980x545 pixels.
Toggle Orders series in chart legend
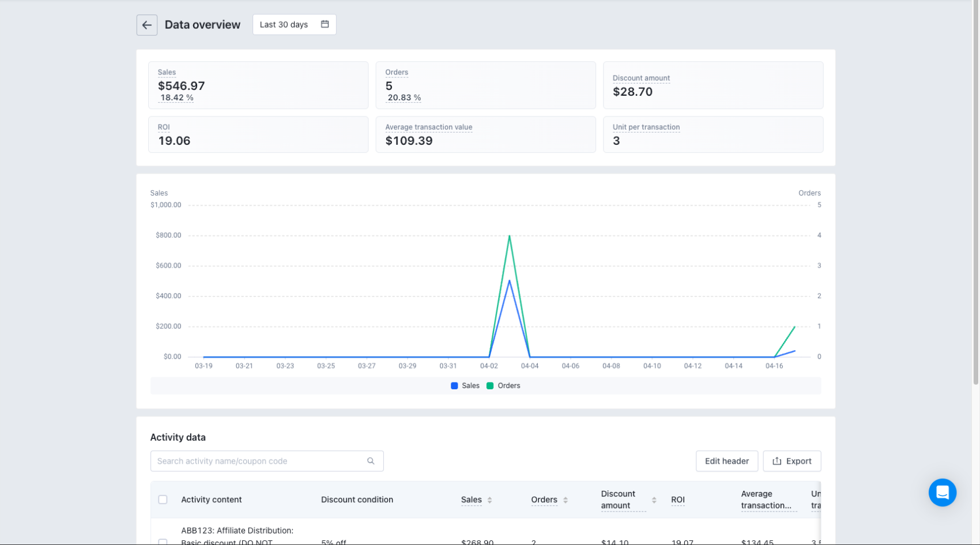(503, 386)
